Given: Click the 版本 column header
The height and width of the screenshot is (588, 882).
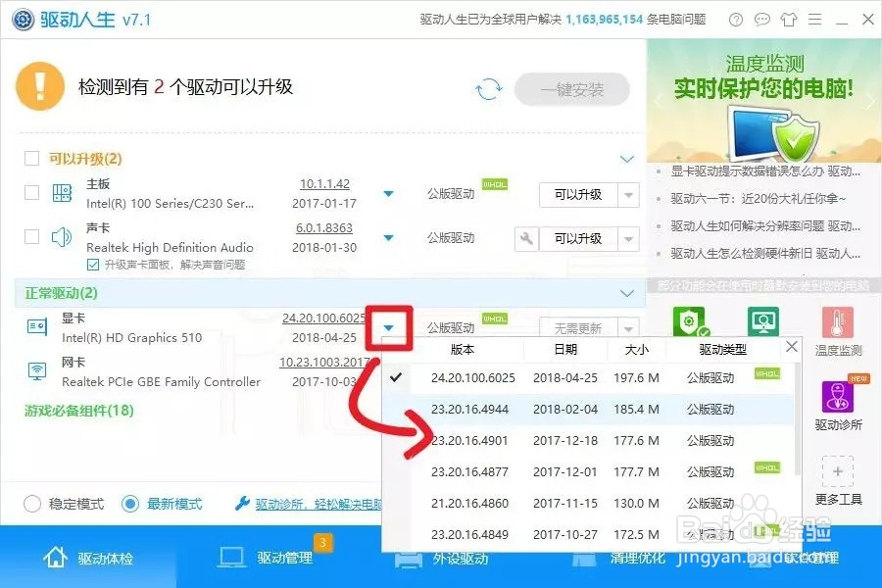Looking at the screenshot, I should coord(463,350).
